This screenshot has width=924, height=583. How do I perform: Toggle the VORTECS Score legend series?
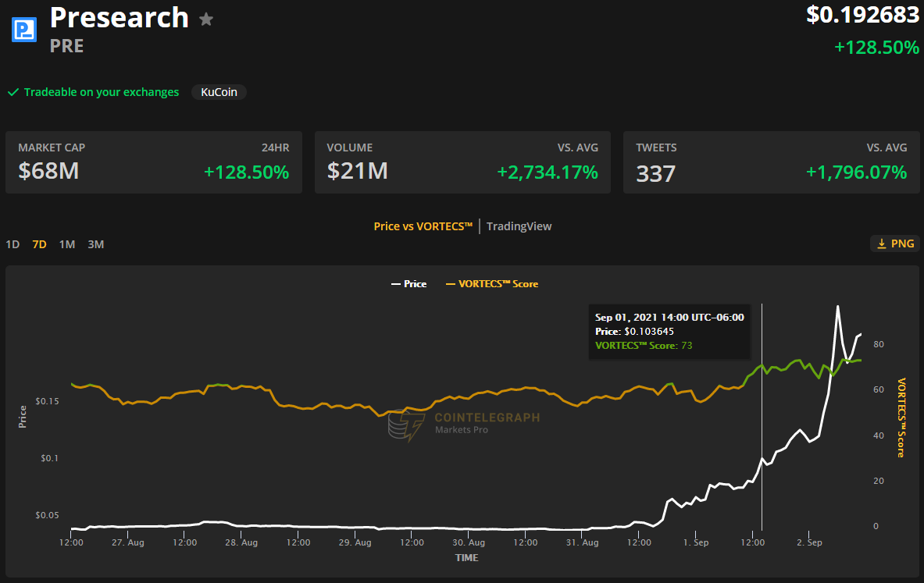(492, 284)
